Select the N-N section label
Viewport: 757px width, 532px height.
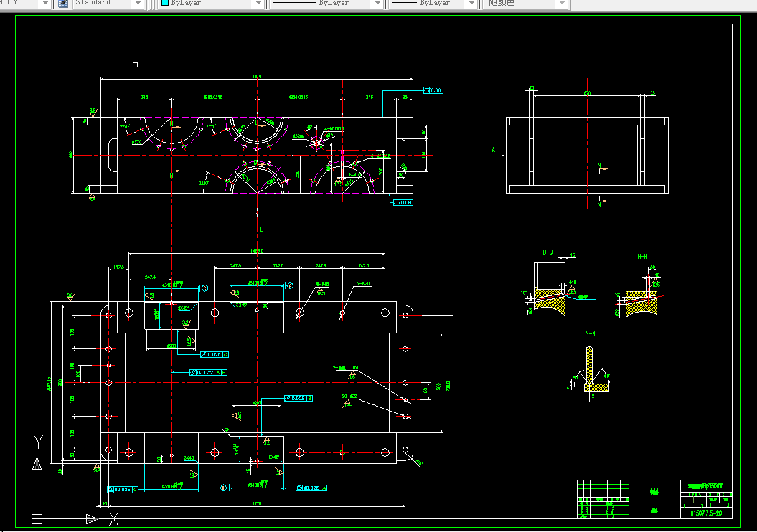pyautogui.click(x=590, y=333)
